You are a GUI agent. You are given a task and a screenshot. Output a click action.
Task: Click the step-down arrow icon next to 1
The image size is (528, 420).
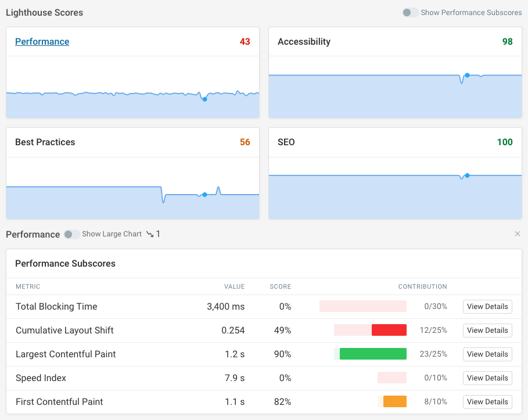pos(150,234)
